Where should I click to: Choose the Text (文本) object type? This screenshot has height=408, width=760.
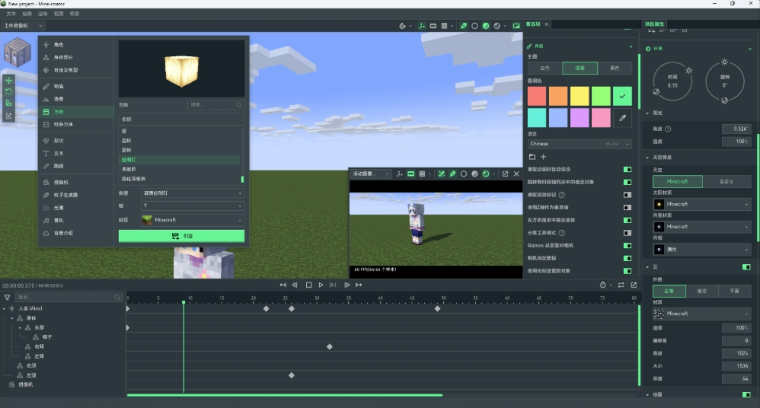76,153
